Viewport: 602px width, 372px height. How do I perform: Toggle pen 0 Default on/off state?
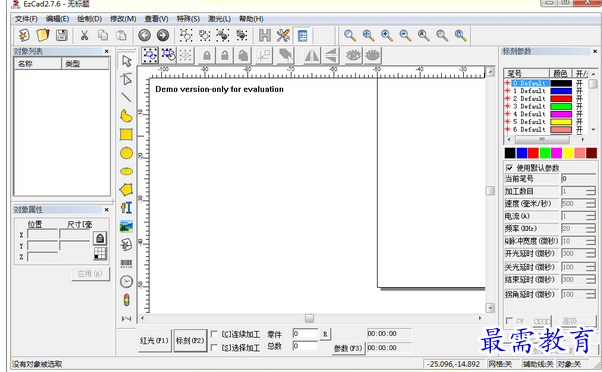click(580, 83)
